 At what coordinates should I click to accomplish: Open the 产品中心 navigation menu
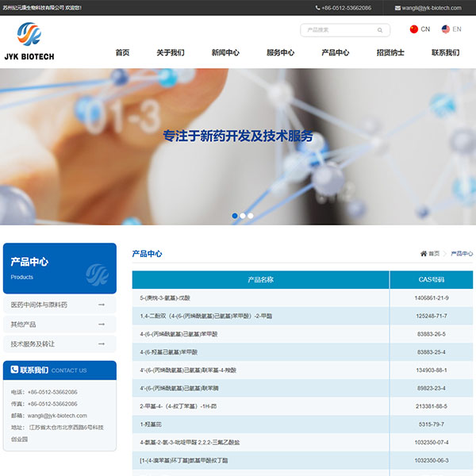(335, 53)
